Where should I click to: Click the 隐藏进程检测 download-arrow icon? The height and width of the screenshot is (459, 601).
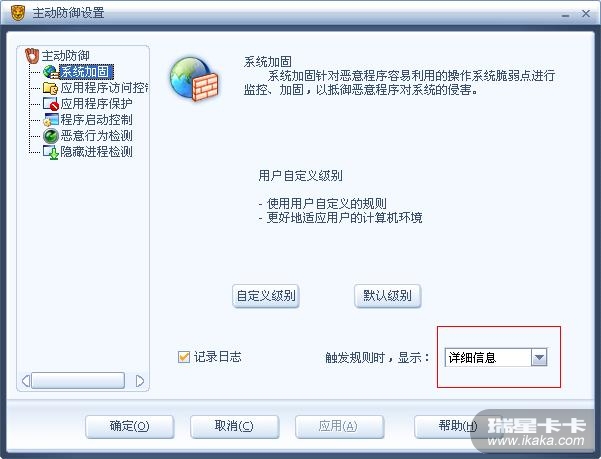(x=51, y=152)
